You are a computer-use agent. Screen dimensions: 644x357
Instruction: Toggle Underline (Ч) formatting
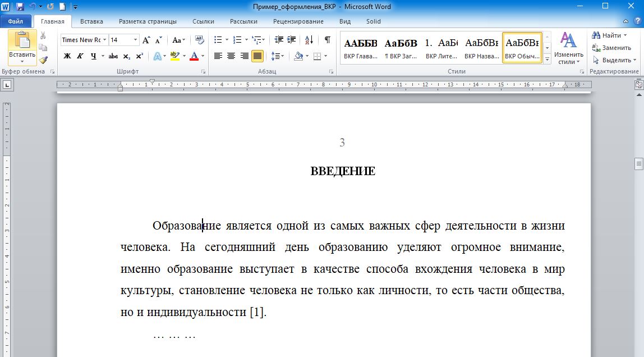click(94, 56)
